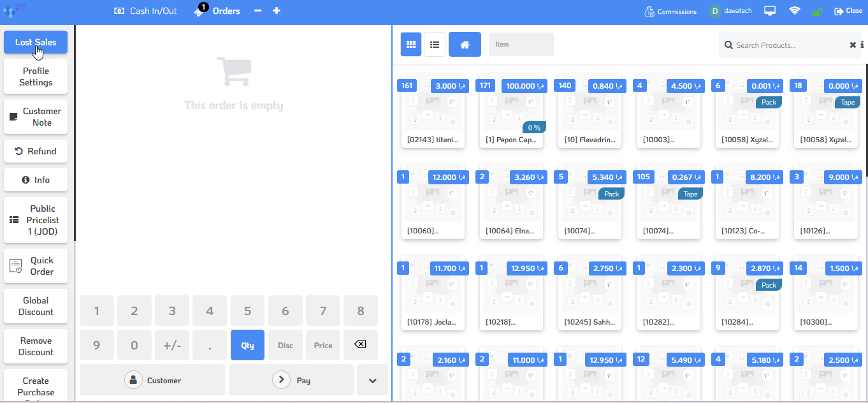868x403 pixels.
Task: Switch to grid product view
Action: (x=411, y=45)
